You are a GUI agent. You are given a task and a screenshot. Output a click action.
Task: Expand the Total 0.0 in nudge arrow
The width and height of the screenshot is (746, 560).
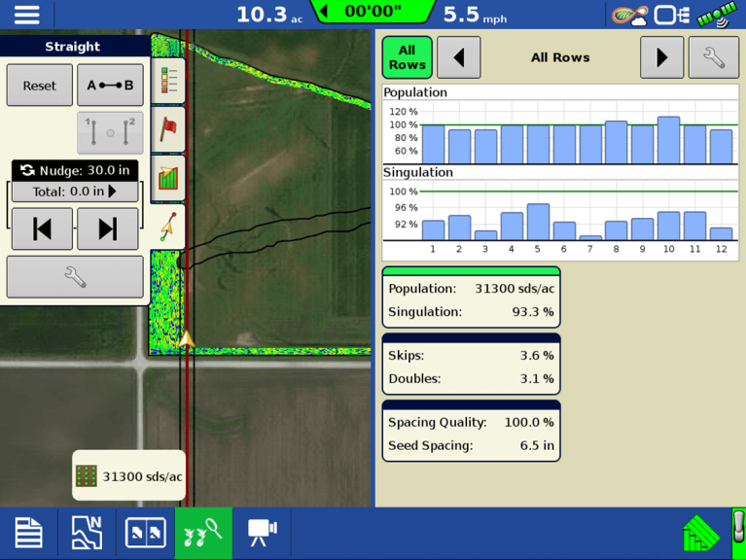tap(113, 192)
